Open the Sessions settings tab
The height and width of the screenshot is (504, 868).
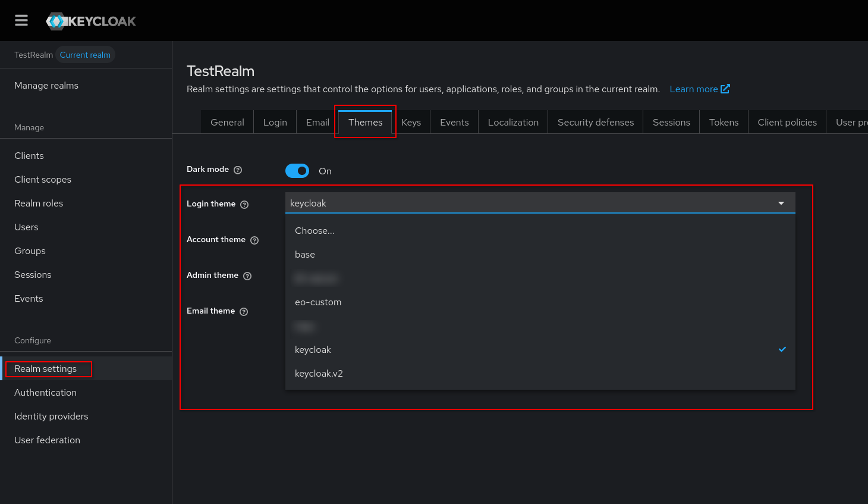click(671, 122)
